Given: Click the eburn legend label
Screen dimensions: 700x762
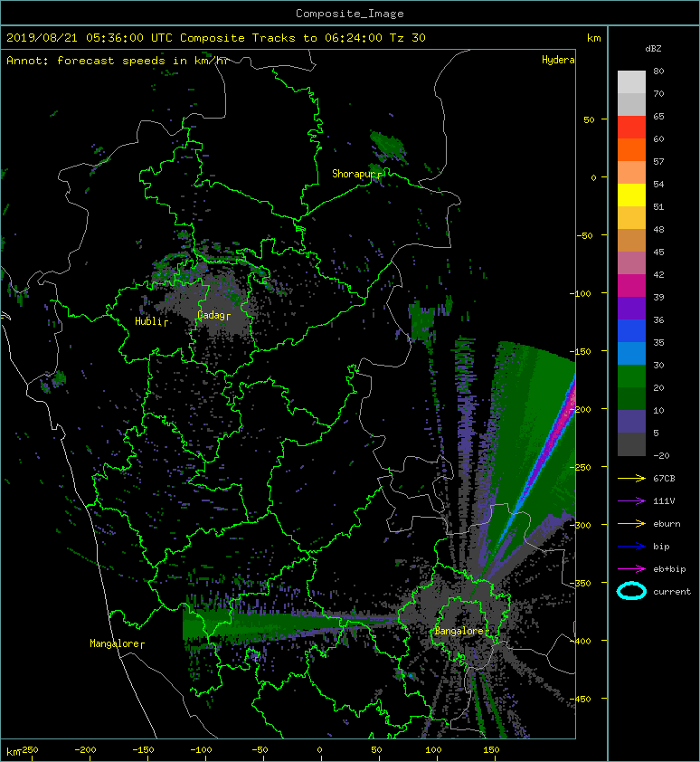Looking at the screenshot, I should pyautogui.click(x=667, y=524).
